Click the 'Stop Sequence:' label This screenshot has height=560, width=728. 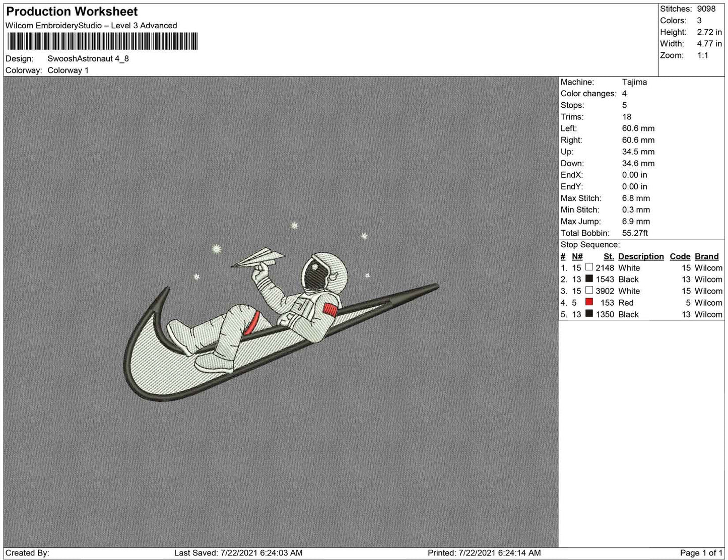coord(590,245)
